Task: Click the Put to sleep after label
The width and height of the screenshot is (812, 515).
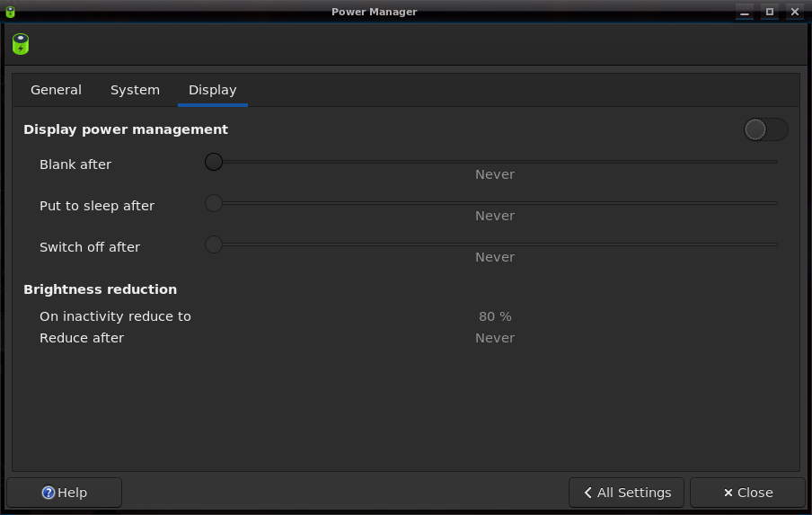Action: pyautogui.click(x=97, y=206)
